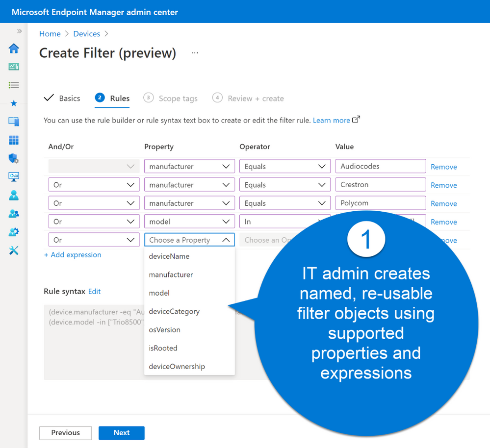Screen dimensions: 490x448
Task: Select manufacturer from property list
Action: [x=189, y=275]
